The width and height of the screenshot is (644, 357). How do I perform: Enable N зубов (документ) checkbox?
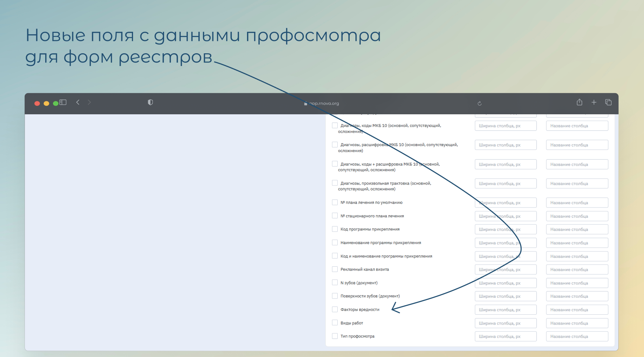(x=335, y=283)
